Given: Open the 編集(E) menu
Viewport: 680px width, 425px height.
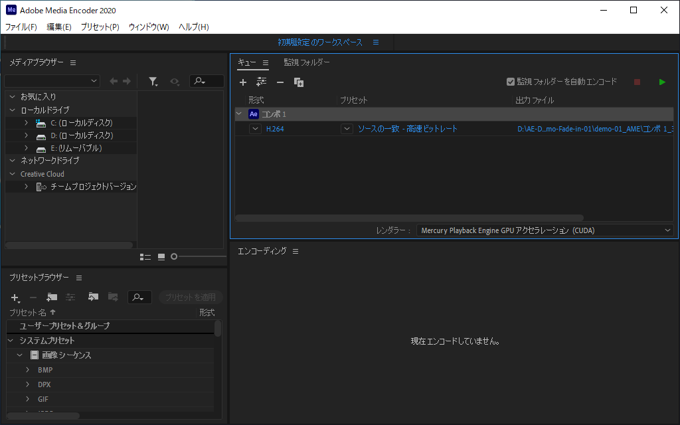Looking at the screenshot, I should tap(59, 27).
